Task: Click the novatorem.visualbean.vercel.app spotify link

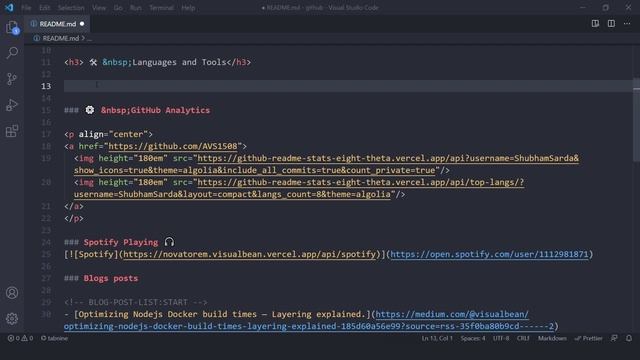Action: [249, 254]
